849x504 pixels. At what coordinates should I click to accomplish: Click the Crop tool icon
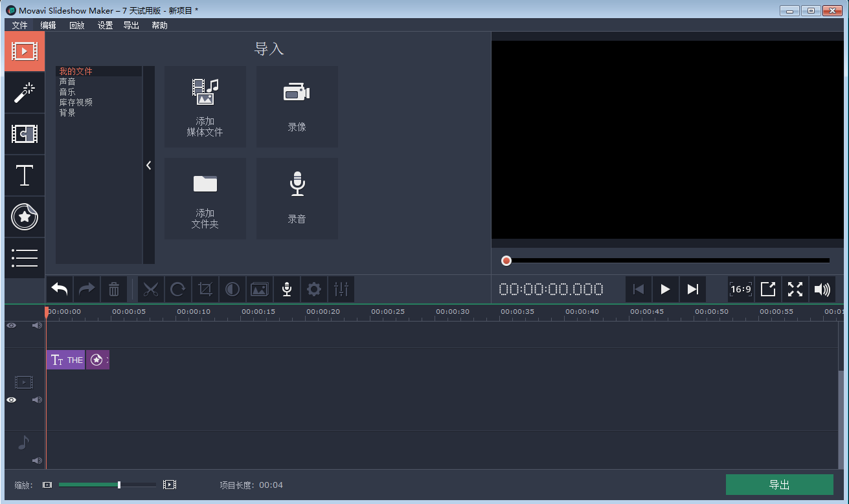205,289
